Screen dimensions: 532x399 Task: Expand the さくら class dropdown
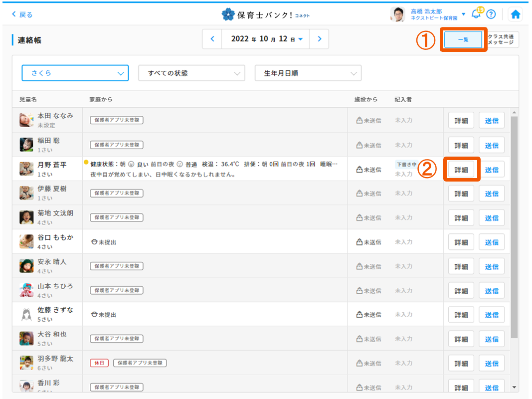[x=75, y=73]
